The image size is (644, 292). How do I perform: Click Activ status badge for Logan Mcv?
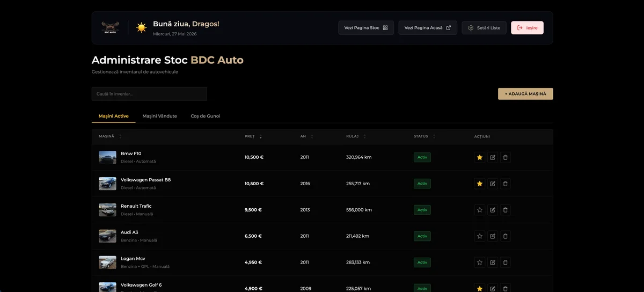pyautogui.click(x=422, y=262)
